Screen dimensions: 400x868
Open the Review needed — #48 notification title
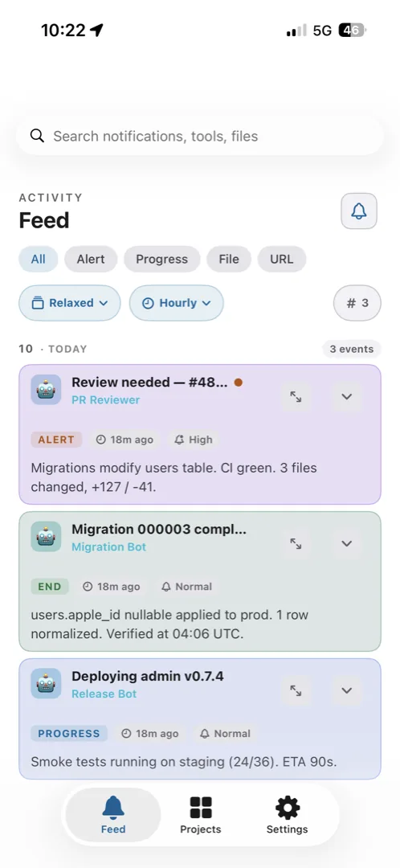[x=149, y=382]
